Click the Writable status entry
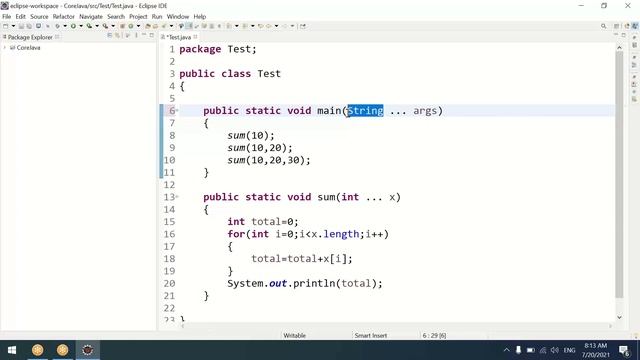640x360 pixels. click(294, 336)
